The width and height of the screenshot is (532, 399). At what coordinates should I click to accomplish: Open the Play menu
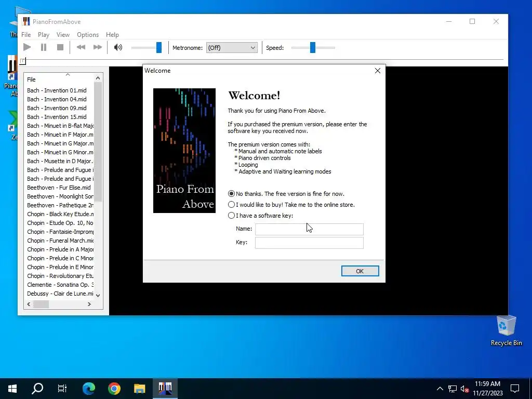pyautogui.click(x=44, y=35)
